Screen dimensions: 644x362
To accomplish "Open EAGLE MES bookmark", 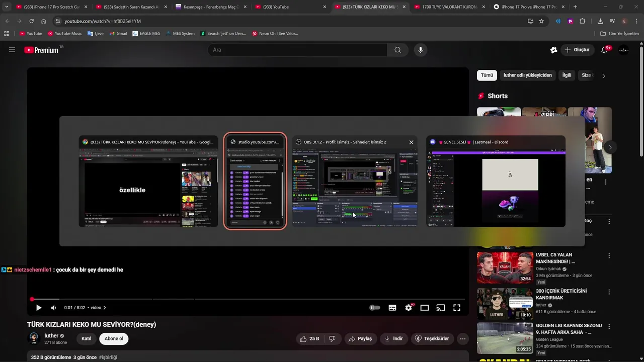I will click(x=146, y=34).
